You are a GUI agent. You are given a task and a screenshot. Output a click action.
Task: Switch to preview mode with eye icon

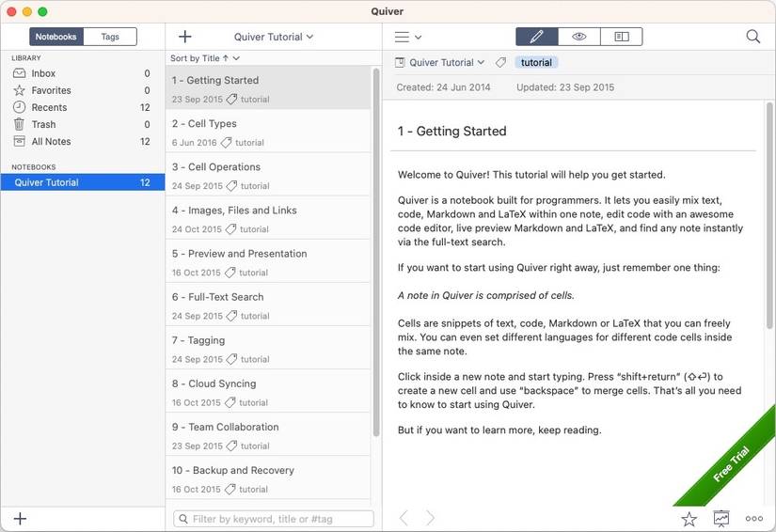579,37
